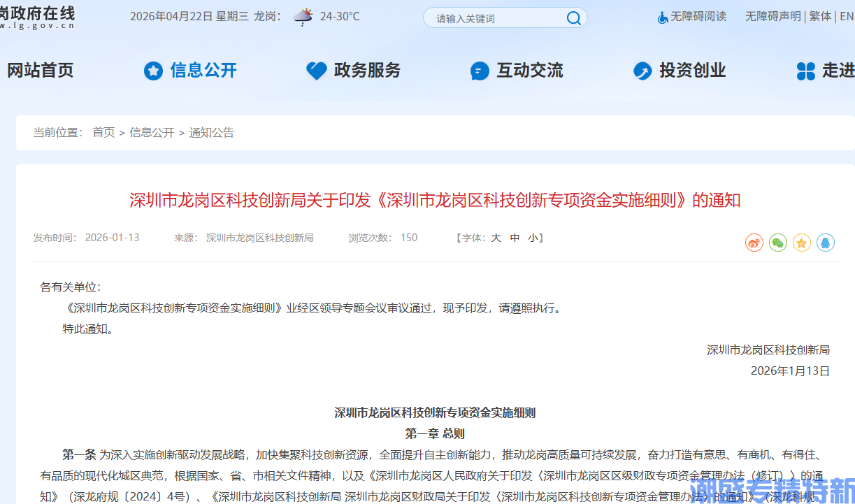Share the article to Weibo
The width and height of the screenshot is (855, 504).
coord(754,243)
